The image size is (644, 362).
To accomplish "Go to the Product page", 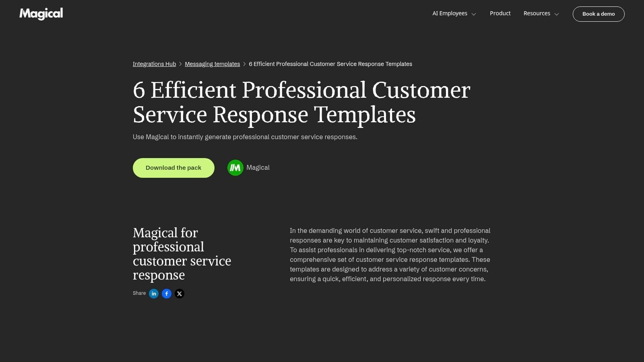I will pos(500,13).
